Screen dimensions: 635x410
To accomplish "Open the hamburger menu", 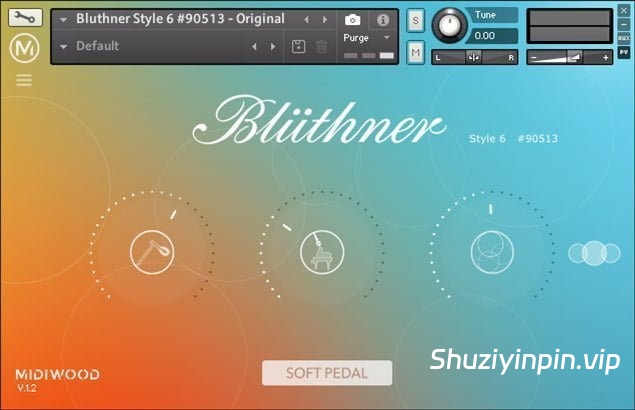I will point(24,80).
